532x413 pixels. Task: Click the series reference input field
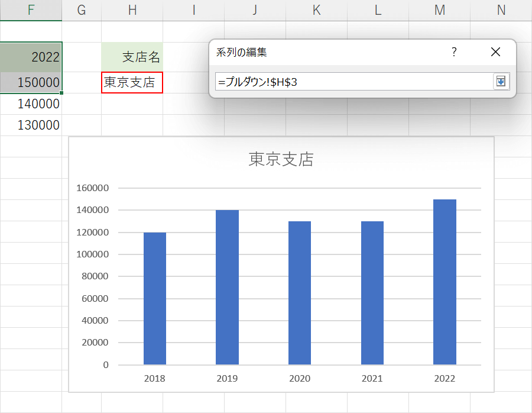coord(353,82)
